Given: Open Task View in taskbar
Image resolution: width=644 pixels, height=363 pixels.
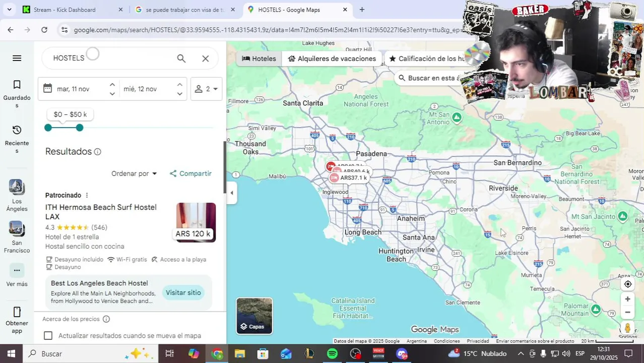Looking at the screenshot, I should pyautogui.click(x=170, y=354).
